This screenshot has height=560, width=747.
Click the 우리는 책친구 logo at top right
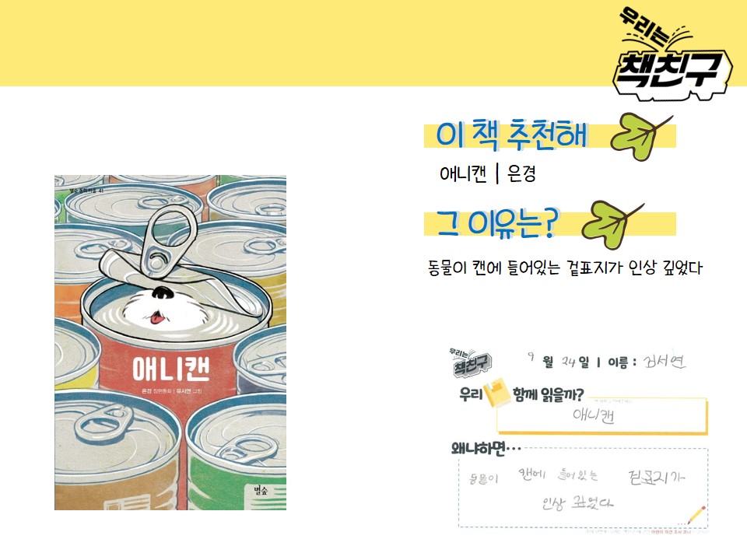tap(672, 54)
